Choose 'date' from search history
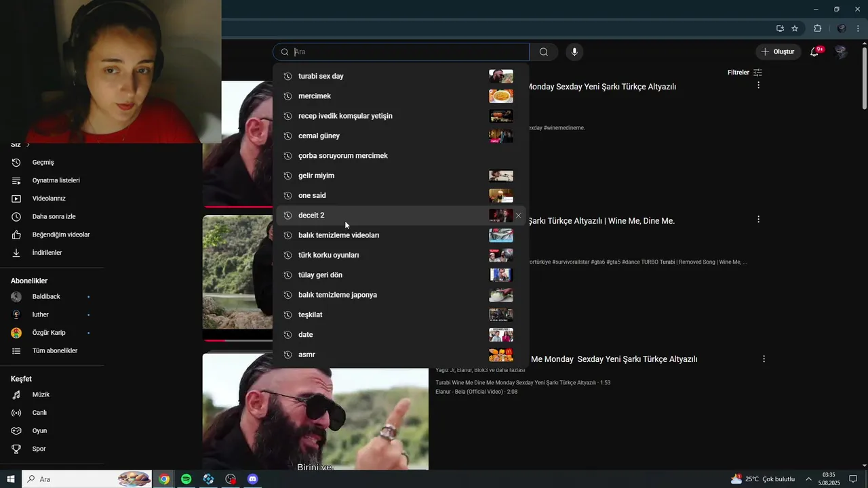 pos(401,335)
